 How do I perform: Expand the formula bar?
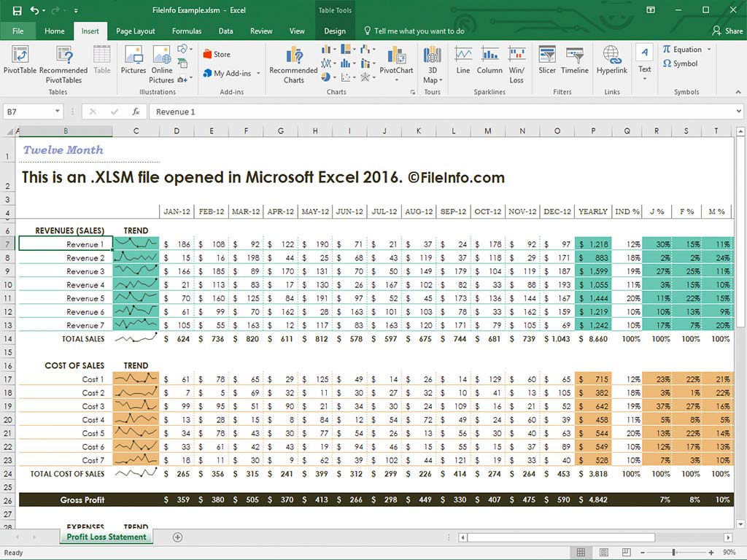[738, 112]
